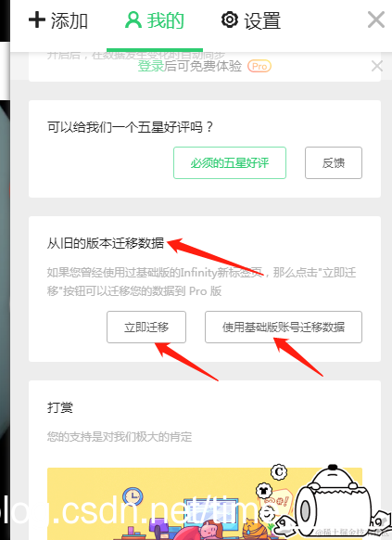
Task: Switch to the 我的 tab
Action: coord(155,20)
